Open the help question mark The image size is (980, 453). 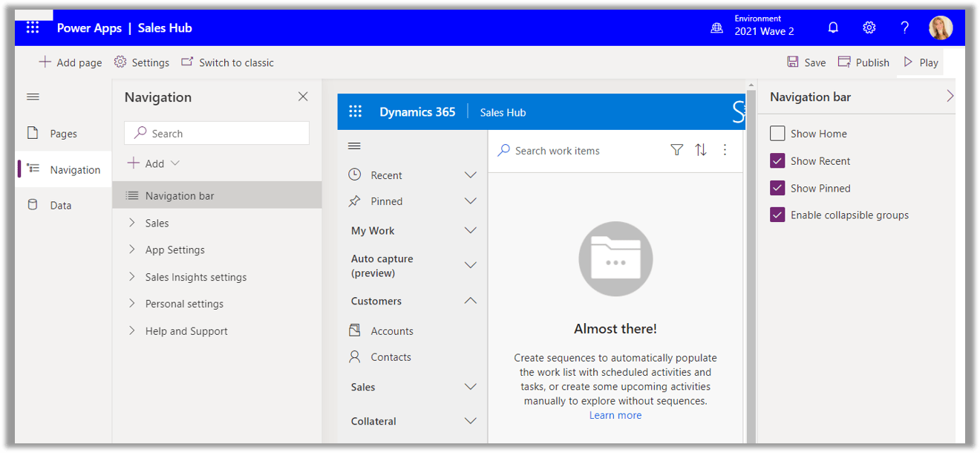tap(904, 27)
